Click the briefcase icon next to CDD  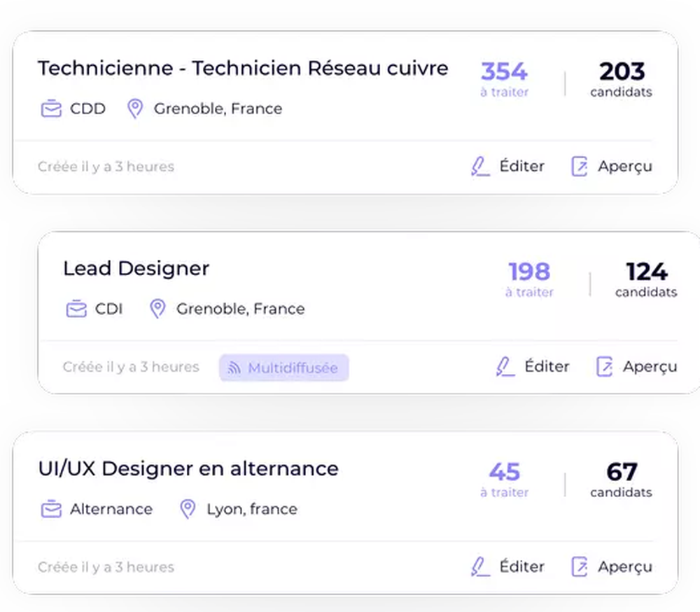pos(51,109)
